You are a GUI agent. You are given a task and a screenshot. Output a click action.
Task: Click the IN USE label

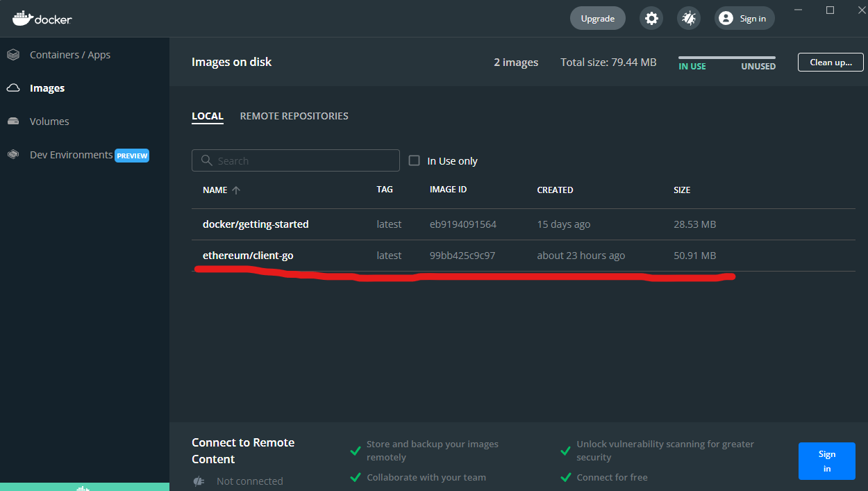(x=692, y=67)
